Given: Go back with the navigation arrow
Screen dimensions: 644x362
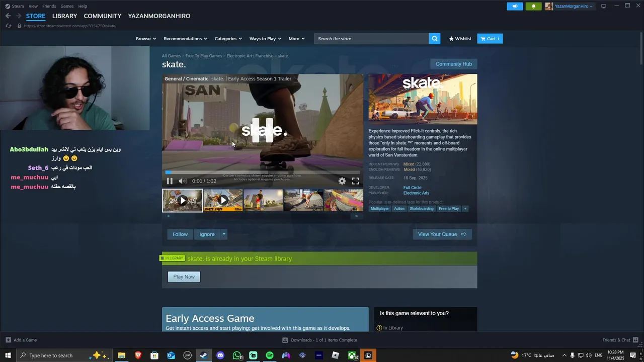Looking at the screenshot, I should tap(8, 16).
